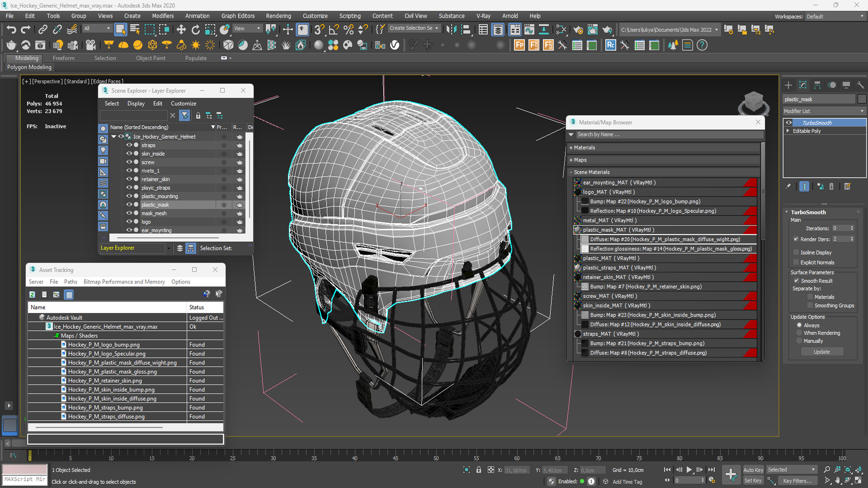Click the plastic_mask_MAT material sample sphere

click(577, 230)
